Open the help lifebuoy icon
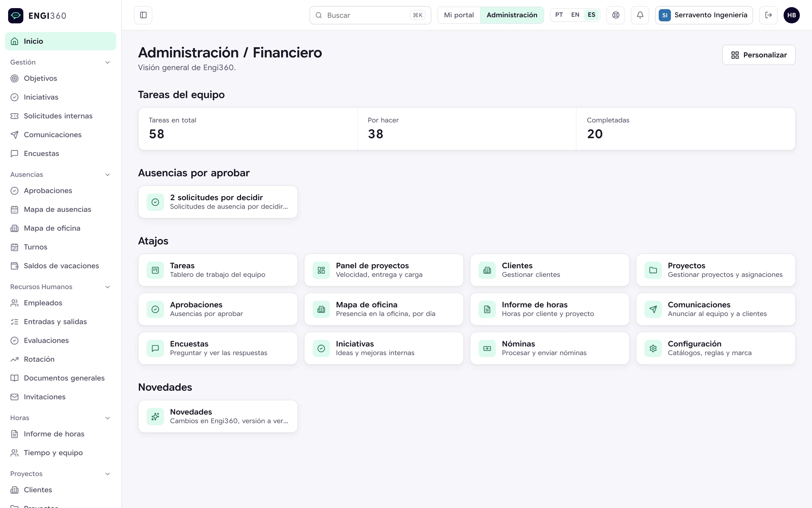812x508 pixels. 616,15
